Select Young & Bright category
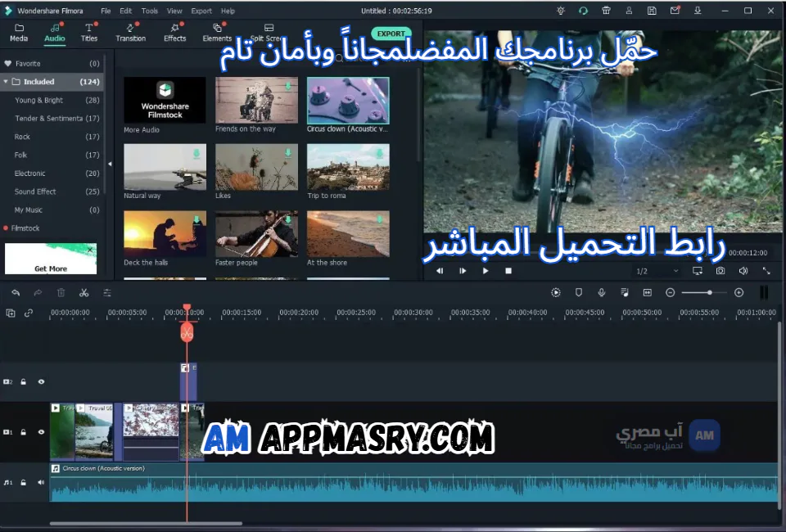Screen dimensions: 786x532 coord(52,100)
